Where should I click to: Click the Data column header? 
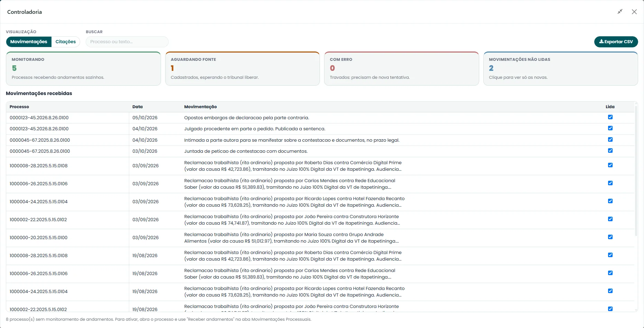[138, 107]
